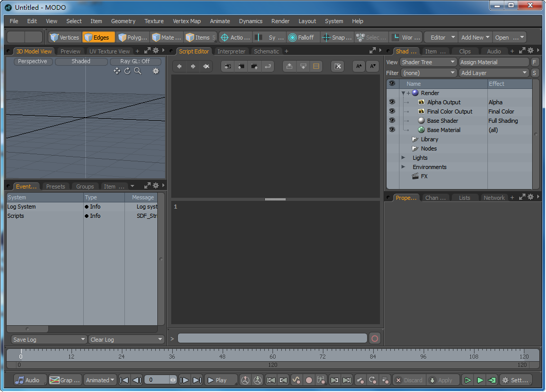Jump to the first frame
The width and height of the screenshot is (546, 392).
(x=124, y=380)
